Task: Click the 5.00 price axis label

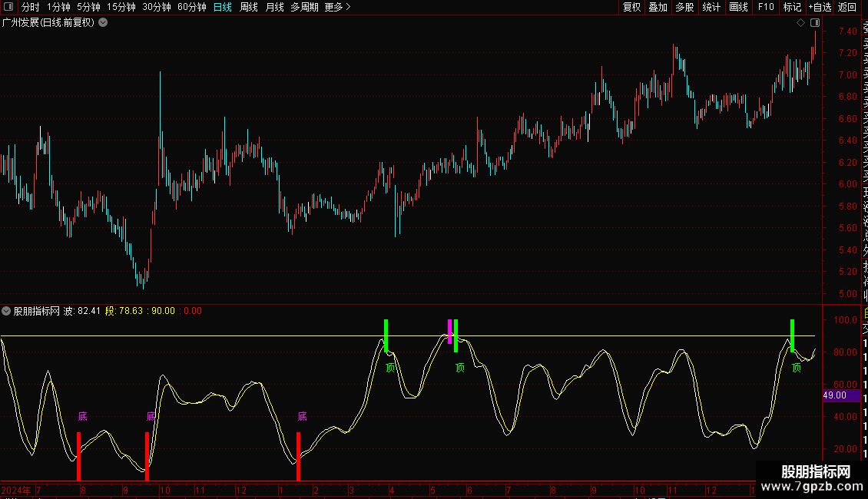Action: tap(847, 294)
